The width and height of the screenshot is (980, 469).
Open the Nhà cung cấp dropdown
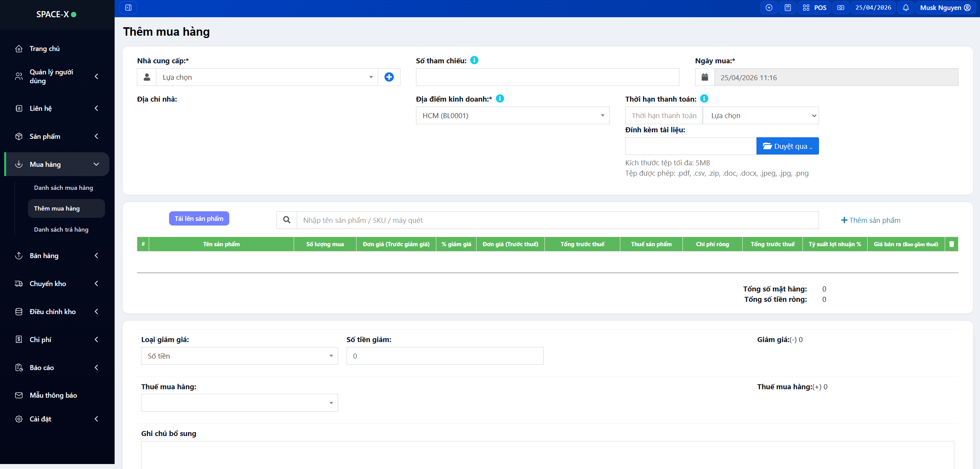click(266, 77)
